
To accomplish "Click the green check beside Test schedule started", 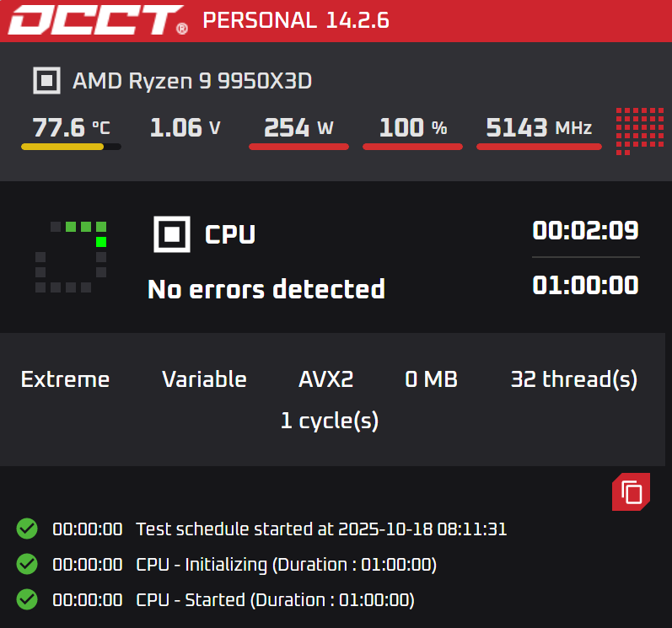I will click(x=27, y=529).
